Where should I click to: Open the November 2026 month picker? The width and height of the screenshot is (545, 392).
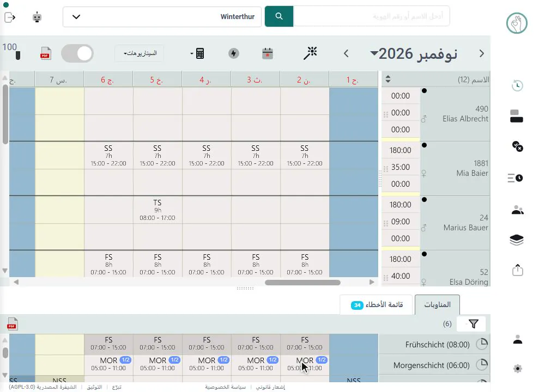[414, 54]
